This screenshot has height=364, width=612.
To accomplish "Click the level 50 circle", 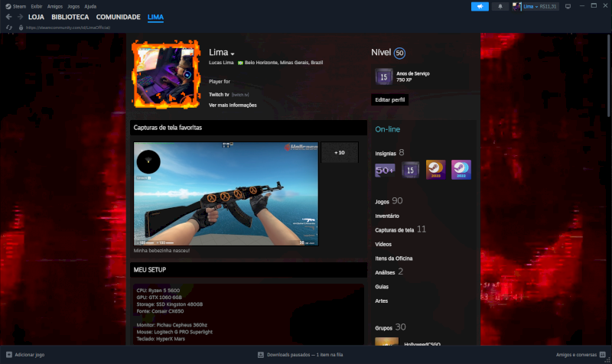I will [399, 53].
